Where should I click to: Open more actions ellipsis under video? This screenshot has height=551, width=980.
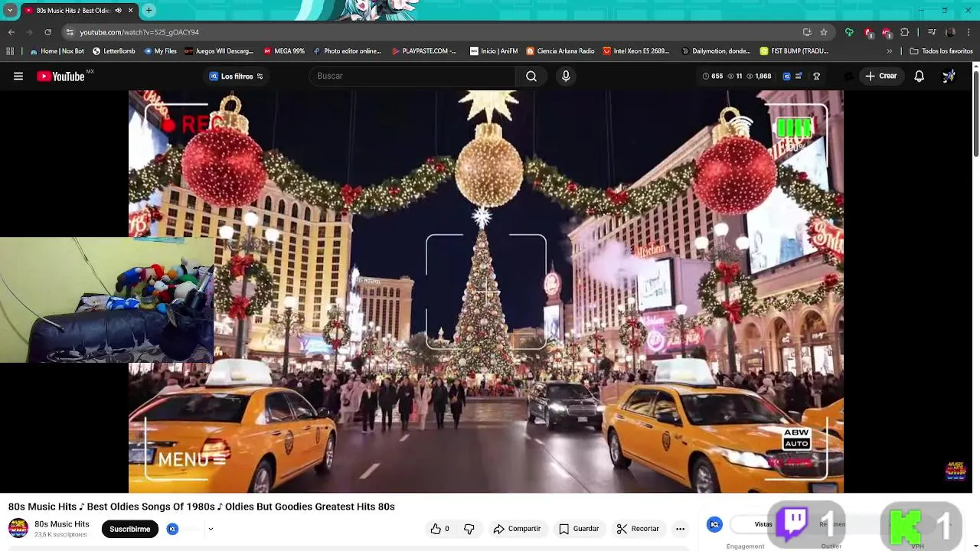click(680, 529)
